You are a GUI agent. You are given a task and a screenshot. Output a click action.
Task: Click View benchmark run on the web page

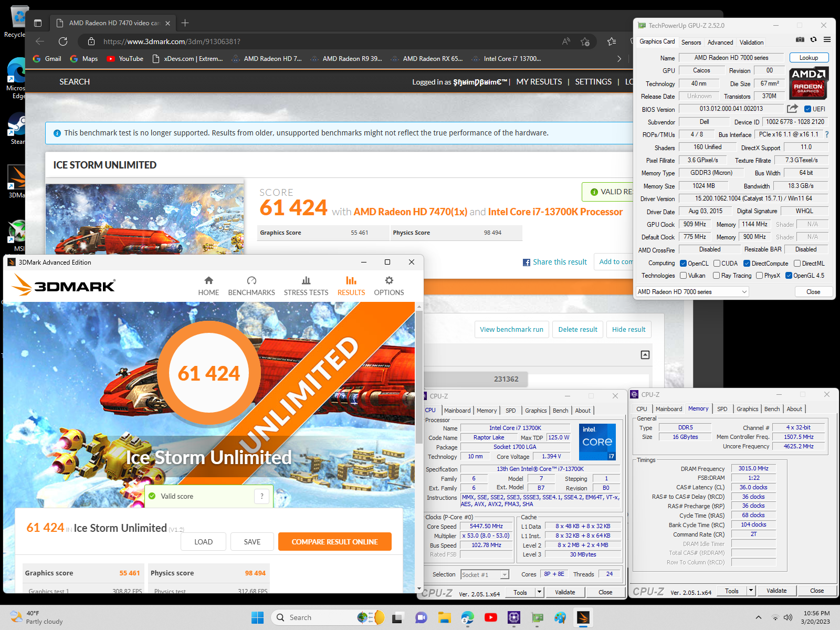511,329
